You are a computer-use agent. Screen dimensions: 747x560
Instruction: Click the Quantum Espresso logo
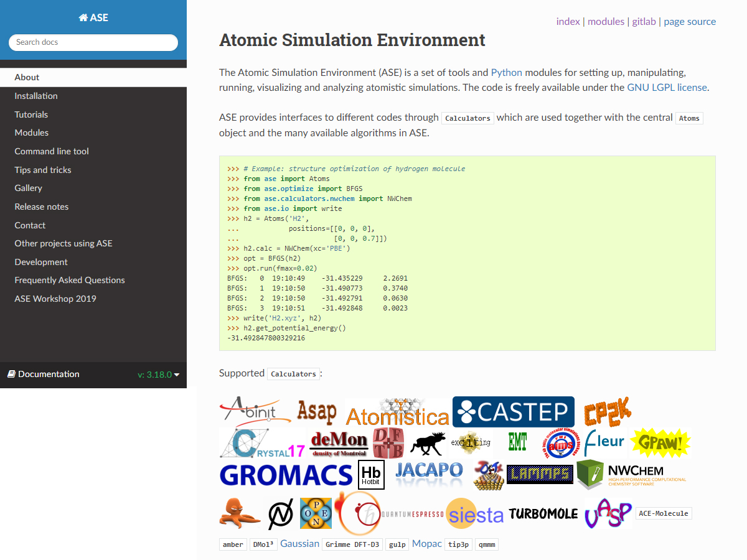[x=412, y=515]
